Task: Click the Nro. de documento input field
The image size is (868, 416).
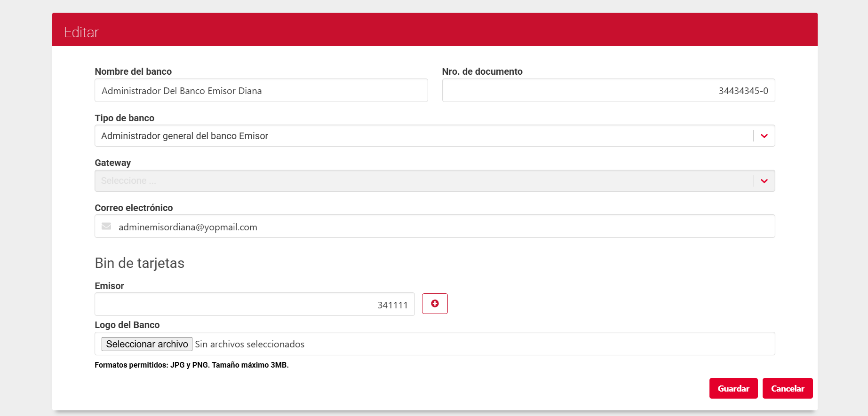Action: click(x=608, y=91)
